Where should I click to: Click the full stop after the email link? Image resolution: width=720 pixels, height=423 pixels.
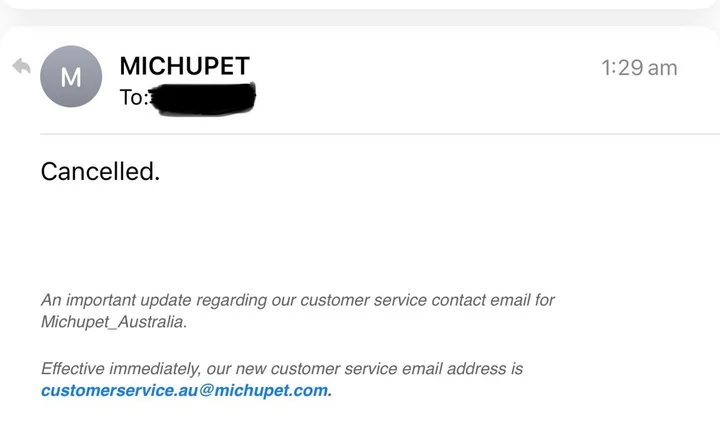pyautogui.click(x=330, y=391)
